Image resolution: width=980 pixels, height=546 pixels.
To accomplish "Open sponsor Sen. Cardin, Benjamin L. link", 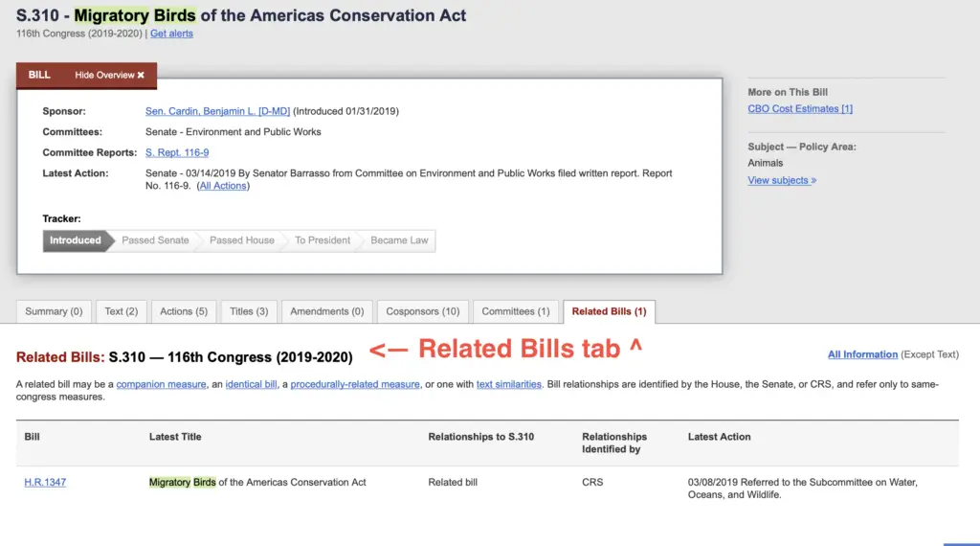I will coord(217,111).
